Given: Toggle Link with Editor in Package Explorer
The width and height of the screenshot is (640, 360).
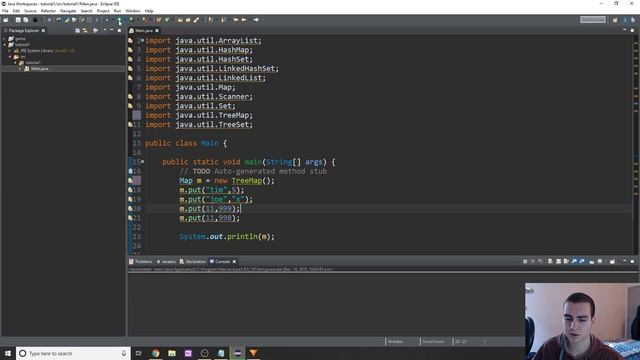Looking at the screenshot, I should pyautogui.click(x=85, y=31).
